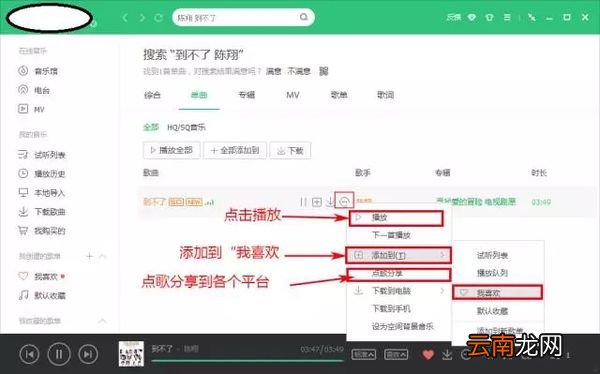Click the 满意 feedback link
The height and width of the screenshot is (374, 600).
pyautogui.click(x=274, y=71)
